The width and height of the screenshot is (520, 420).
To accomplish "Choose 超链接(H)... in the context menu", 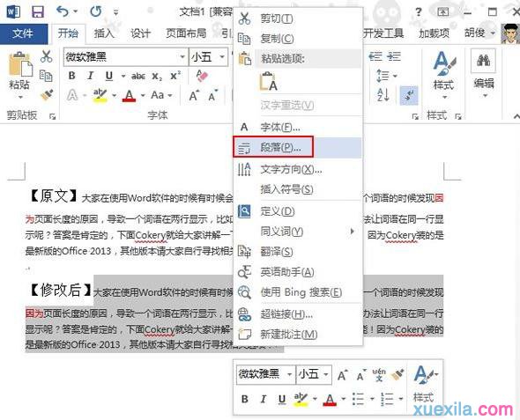I will click(298, 314).
